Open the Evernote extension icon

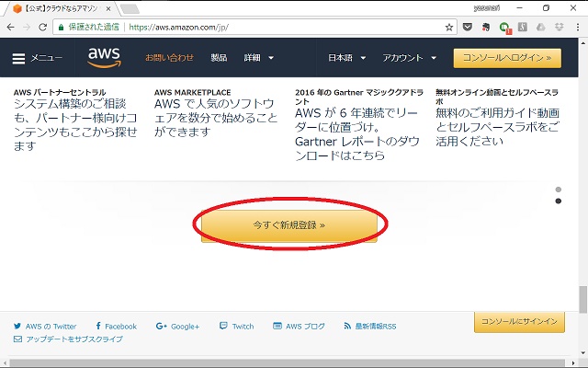[x=486, y=27]
